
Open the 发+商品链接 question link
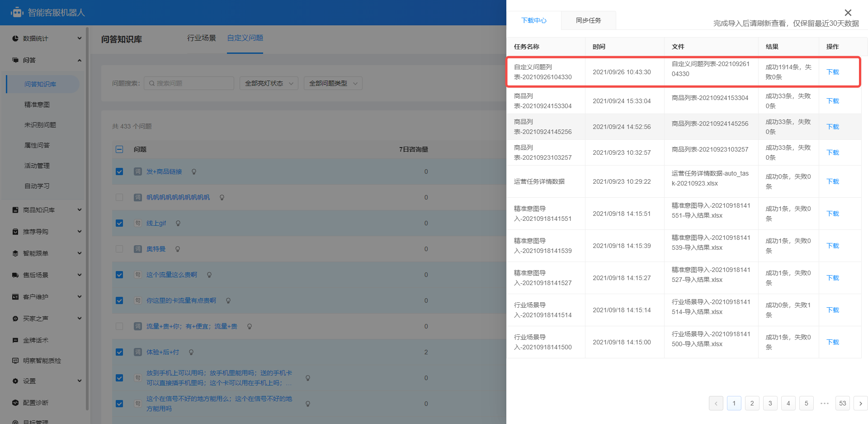[164, 172]
